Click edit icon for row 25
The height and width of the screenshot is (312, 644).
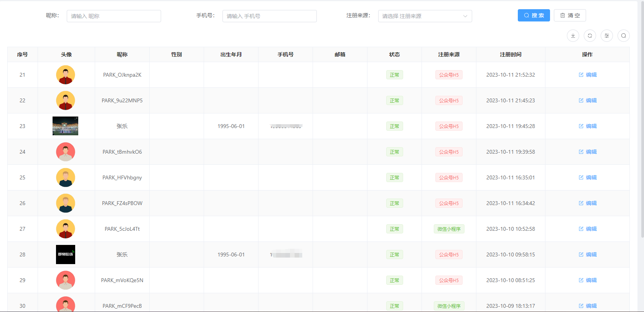(581, 177)
